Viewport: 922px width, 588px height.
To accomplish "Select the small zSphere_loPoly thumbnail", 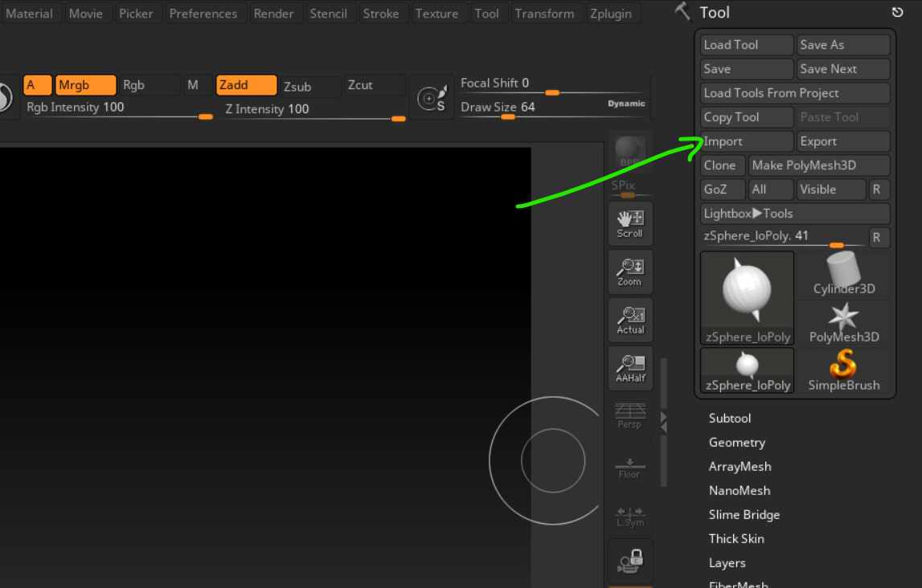I will point(748,370).
